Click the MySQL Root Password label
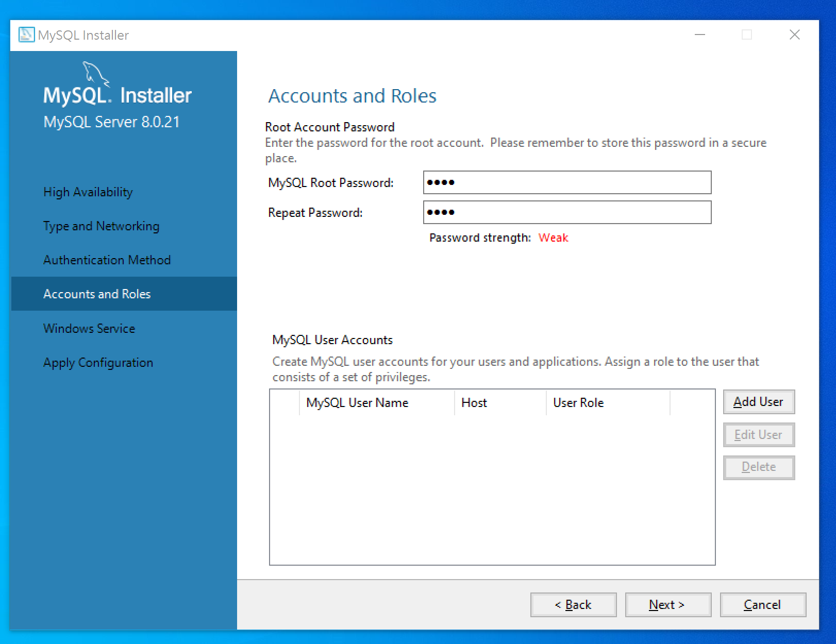 click(x=330, y=183)
